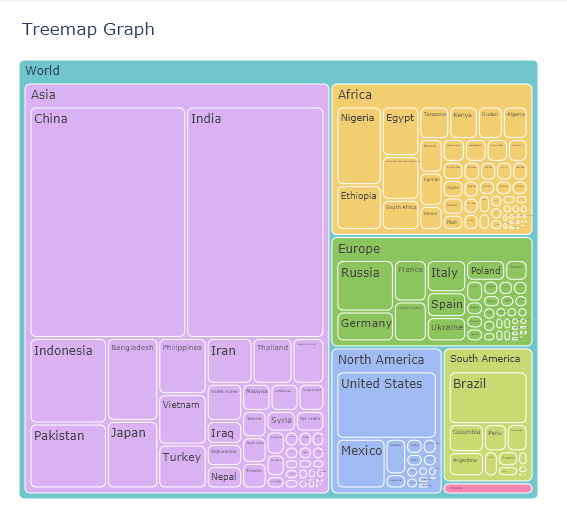Click the Russia block in Europe
This screenshot has width=567, height=520.
click(x=365, y=286)
